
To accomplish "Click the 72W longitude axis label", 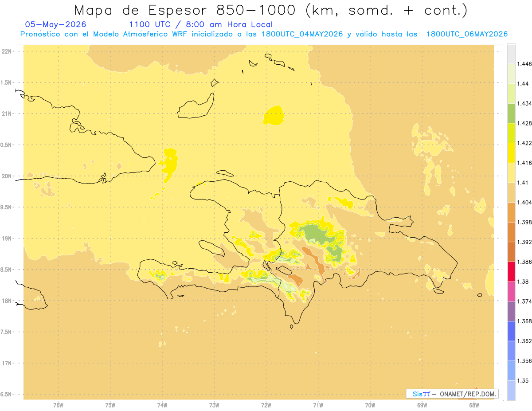I will tap(266, 405).
